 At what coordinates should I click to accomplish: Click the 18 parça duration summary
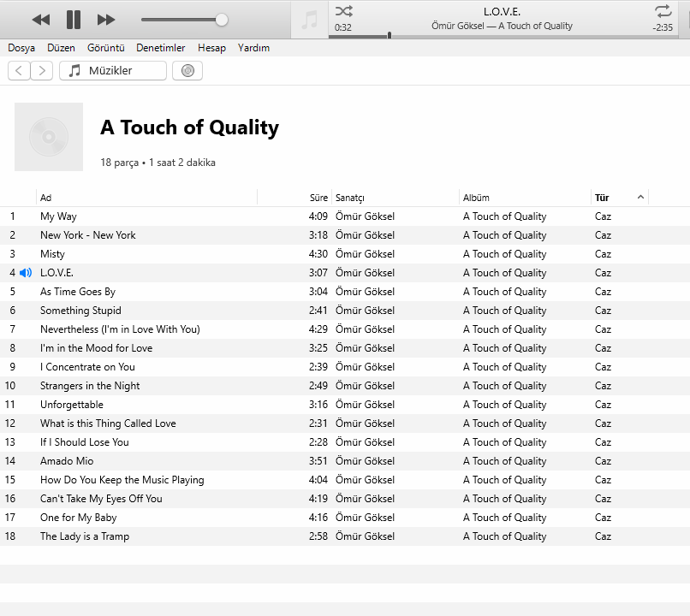(158, 163)
